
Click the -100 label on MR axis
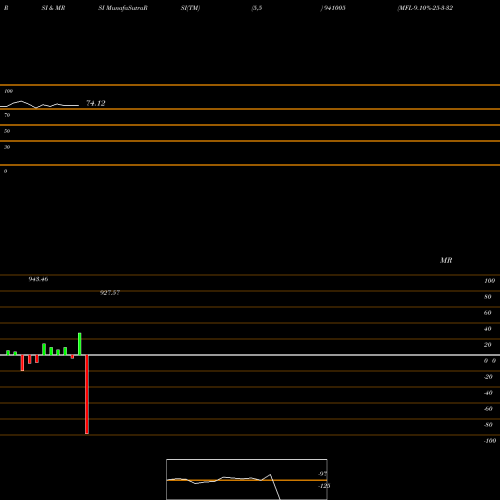[490, 441]
